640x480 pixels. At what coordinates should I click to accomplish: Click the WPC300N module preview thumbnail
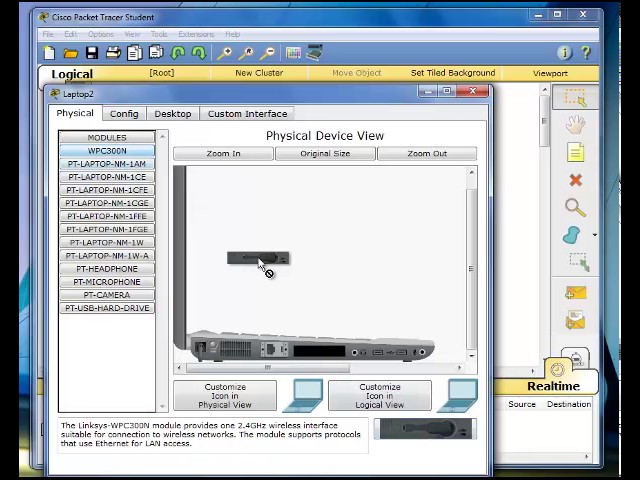[x=425, y=429]
